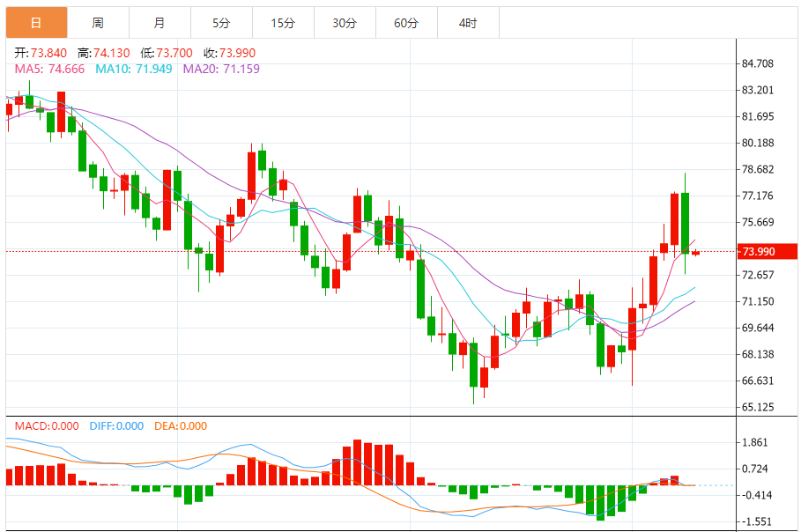
Task: Click the low price 低:73.700
Action: (167, 53)
